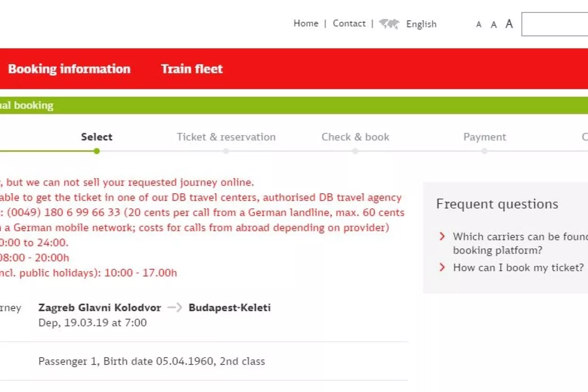Viewport: 588px width, 392px height.
Task: Click the red chevron beside 'How can I book my ticket?'
Action: 442,267
